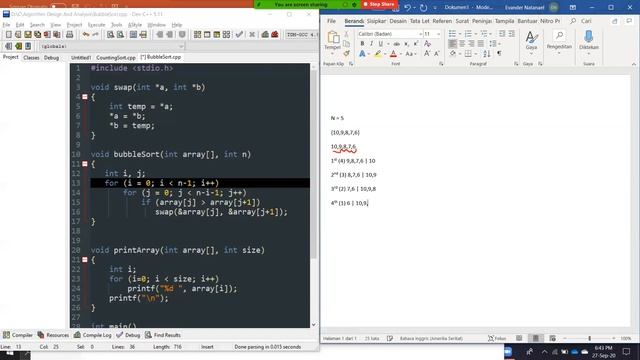Open Find Results bottom tab
Image resolution: width=640 pixels, height=360 pixels.
(x=163, y=335)
